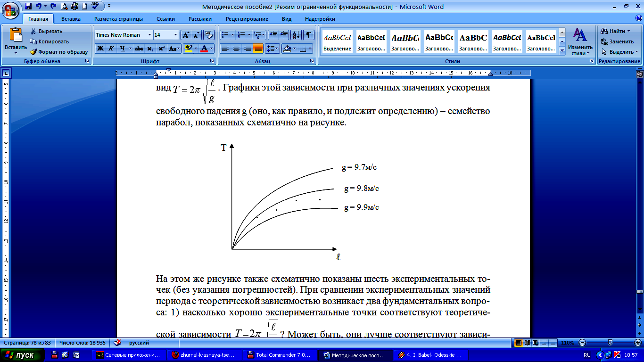Viewport: 644px width, 362px height.
Task: Click Формат по образцу
Action: (x=59, y=52)
